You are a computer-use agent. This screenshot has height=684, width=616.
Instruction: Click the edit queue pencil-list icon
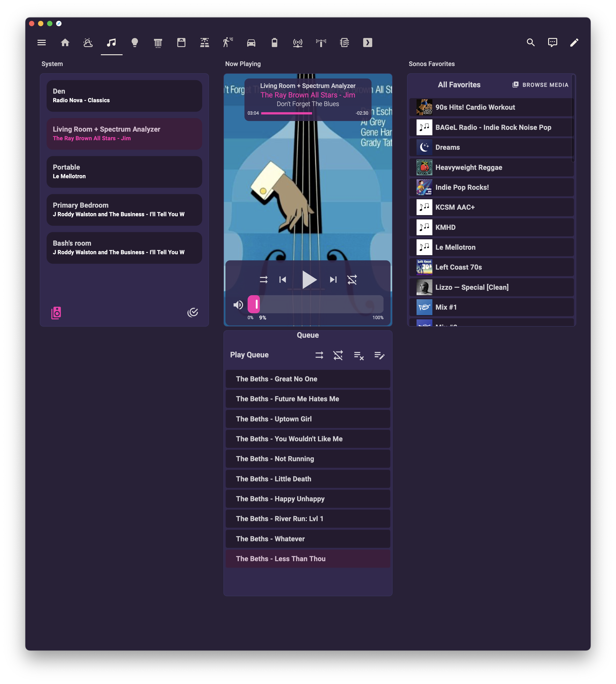379,355
